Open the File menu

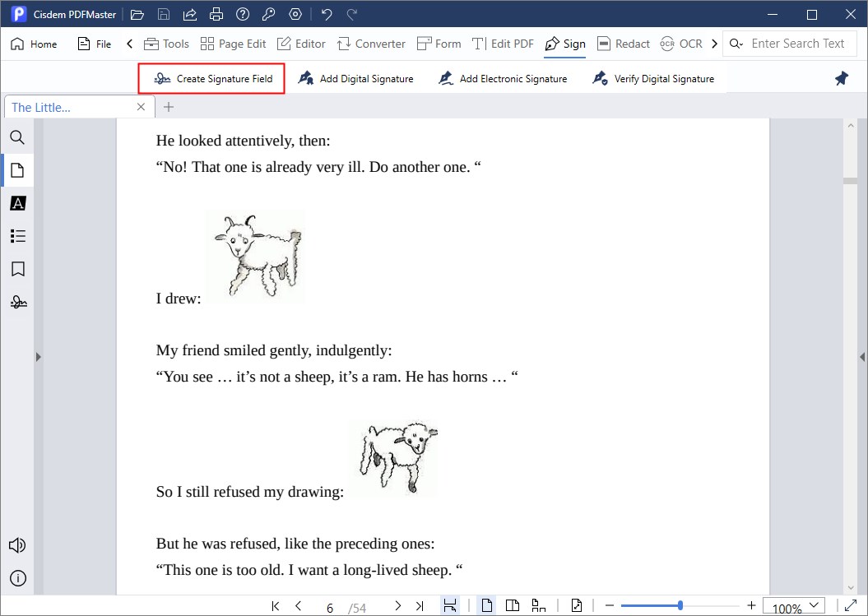[94, 44]
